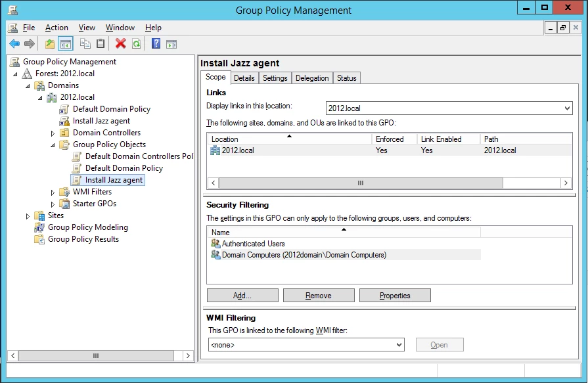Toggle the Show/Hide Console Tree icon
This screenshot has height=383, width=588.
tap(66, 44)
